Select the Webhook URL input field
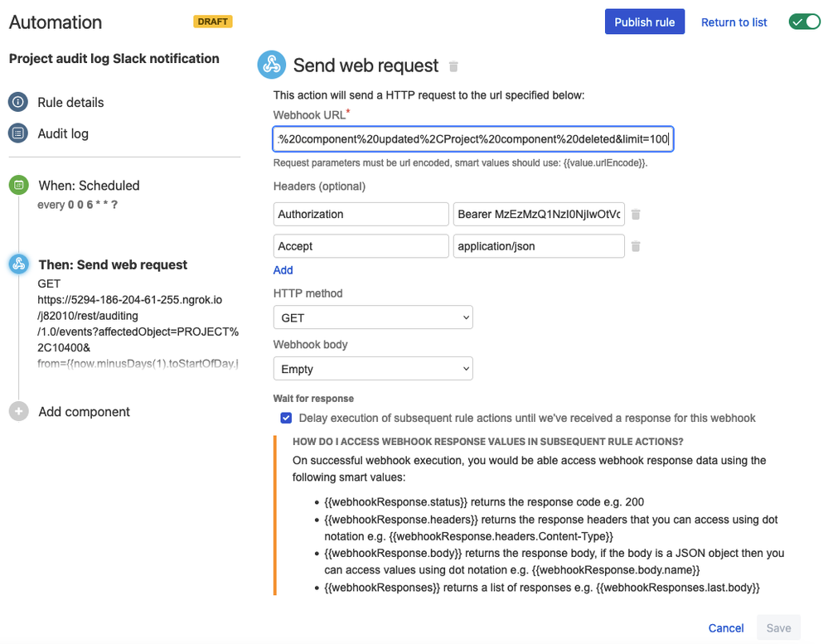The width and height of the screenshot is (828, 644). pos(472,138)
